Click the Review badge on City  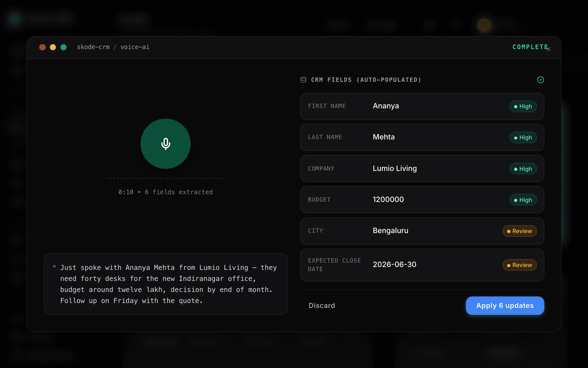(520, 231)
